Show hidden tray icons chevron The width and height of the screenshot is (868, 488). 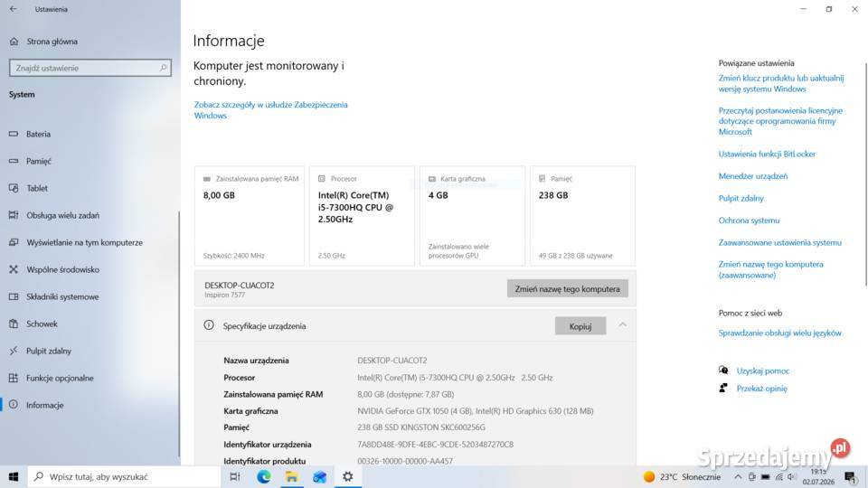(x=738, y=476)
